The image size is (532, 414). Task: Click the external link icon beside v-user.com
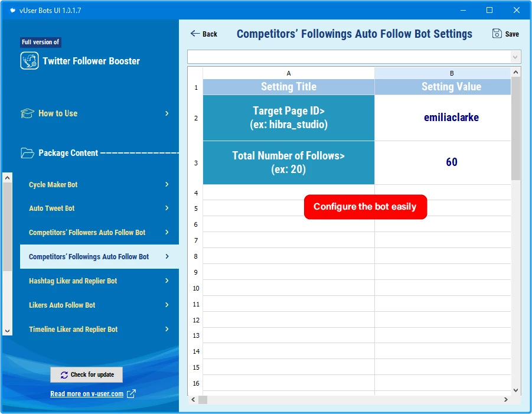(131, 394)
